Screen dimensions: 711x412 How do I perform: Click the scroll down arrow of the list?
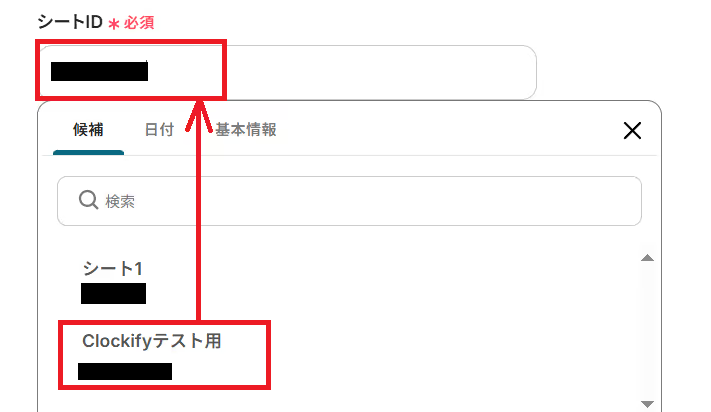[x=647, y=403]
